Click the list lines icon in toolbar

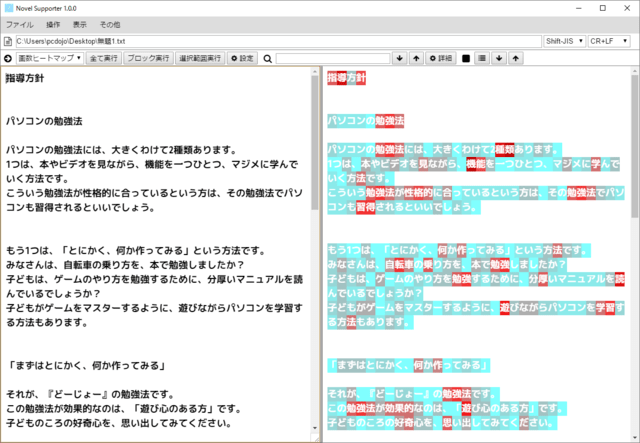[x=483, y=59]
